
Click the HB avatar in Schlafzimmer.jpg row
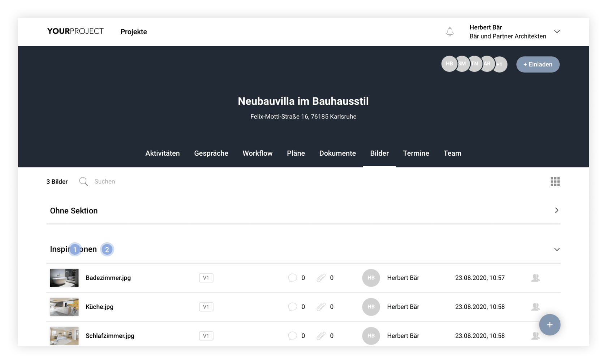click(x=371, y=335)
